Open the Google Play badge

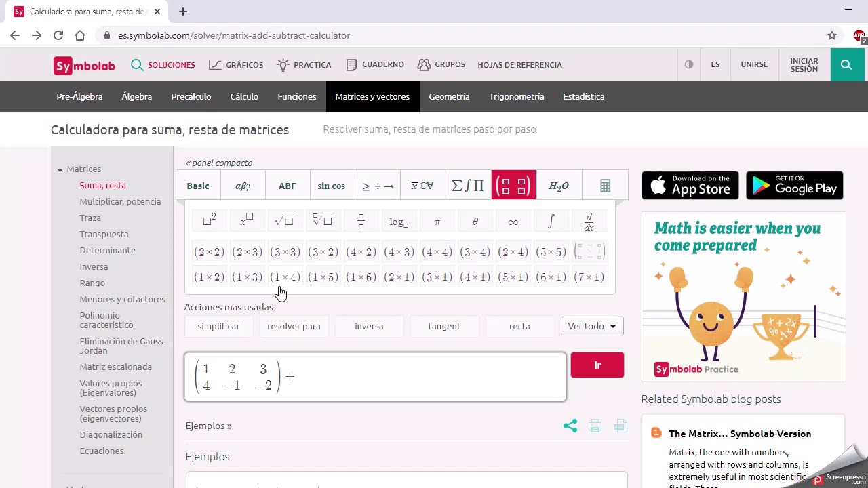tap(795, 185)
